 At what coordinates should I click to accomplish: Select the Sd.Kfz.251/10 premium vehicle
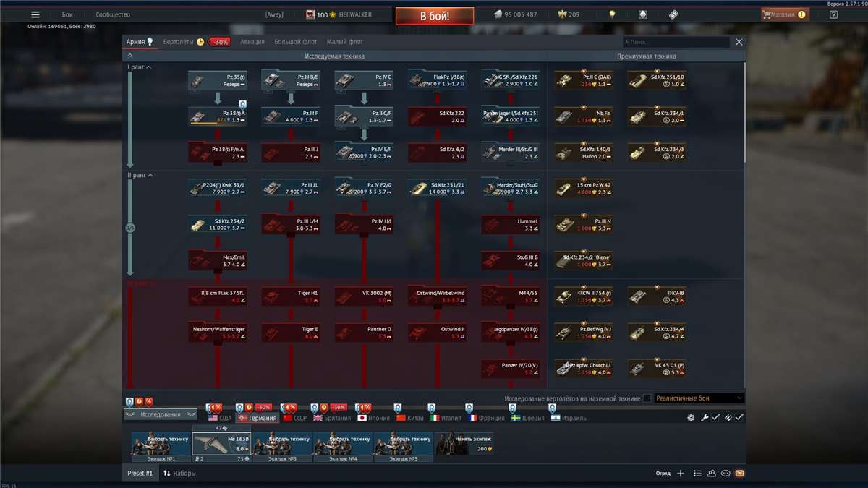click(x=657, y=80)
